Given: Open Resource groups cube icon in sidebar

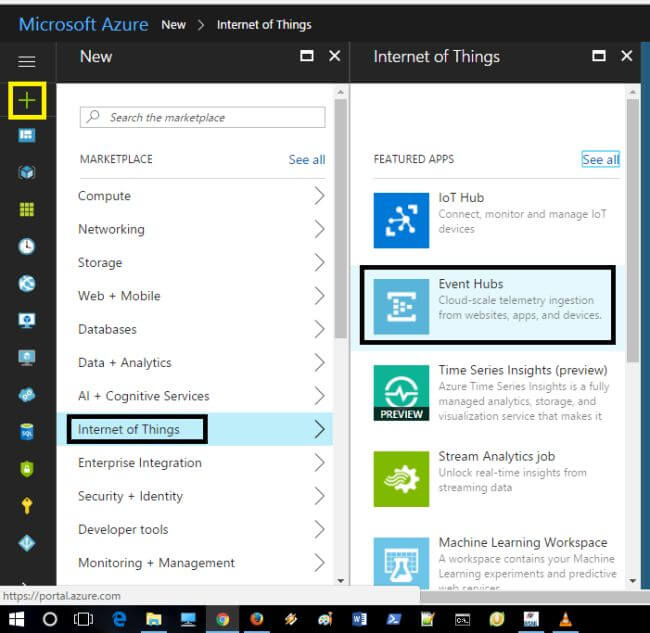Looking at the screenshot, I should 27,172.
